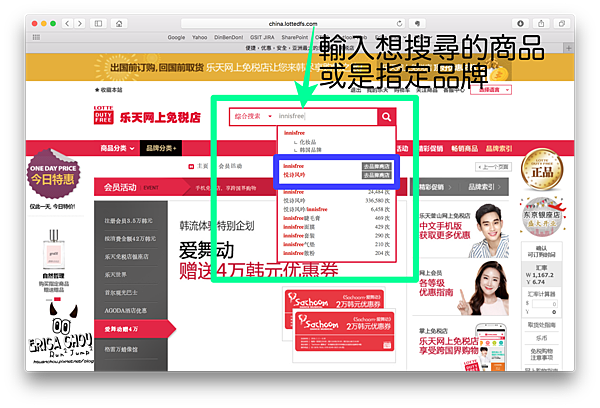Open the 精彩促销 menu in red navbar

click(431, 149)
